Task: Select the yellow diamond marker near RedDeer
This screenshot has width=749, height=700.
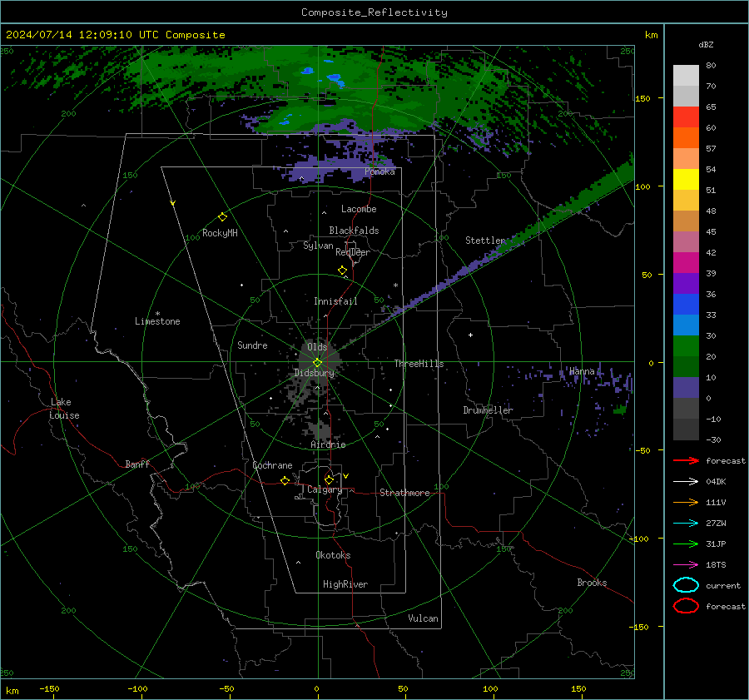Action: (342, 271)
